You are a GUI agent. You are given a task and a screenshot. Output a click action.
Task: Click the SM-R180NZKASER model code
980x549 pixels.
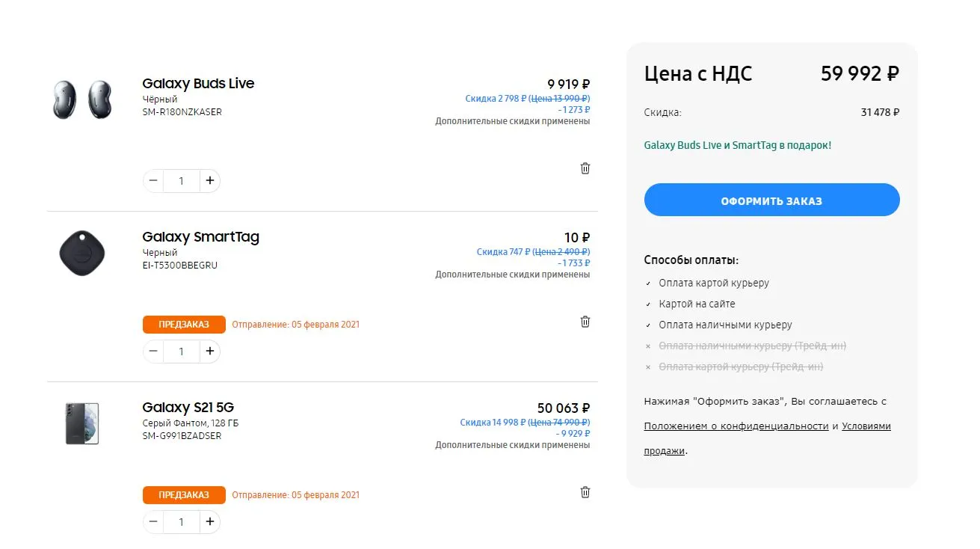click(182, 112)
